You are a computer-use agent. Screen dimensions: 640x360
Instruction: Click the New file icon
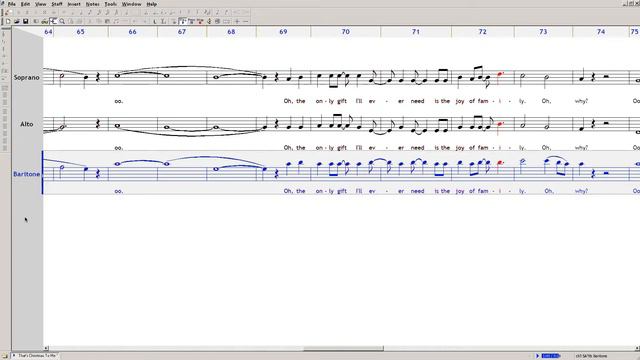coord(8,21)
